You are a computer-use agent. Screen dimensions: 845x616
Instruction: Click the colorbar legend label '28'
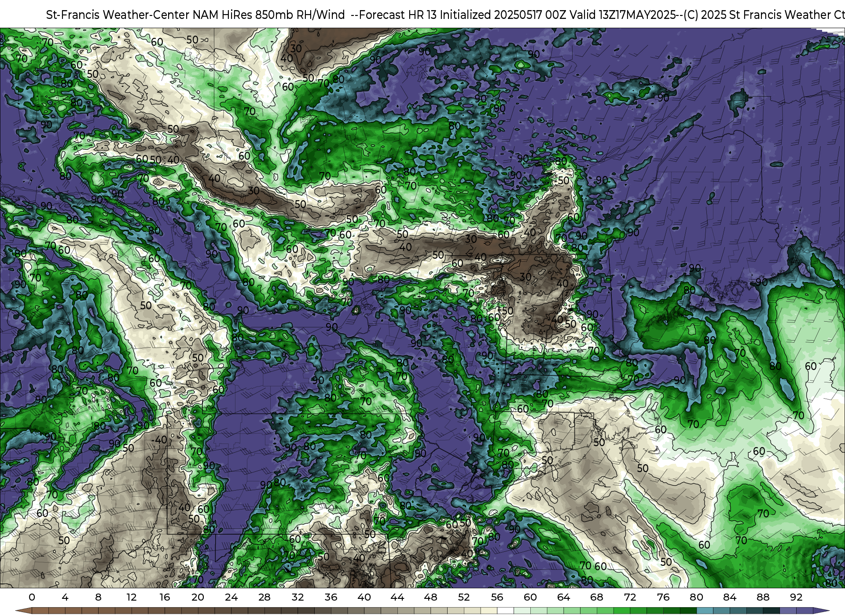pos(264,597)
